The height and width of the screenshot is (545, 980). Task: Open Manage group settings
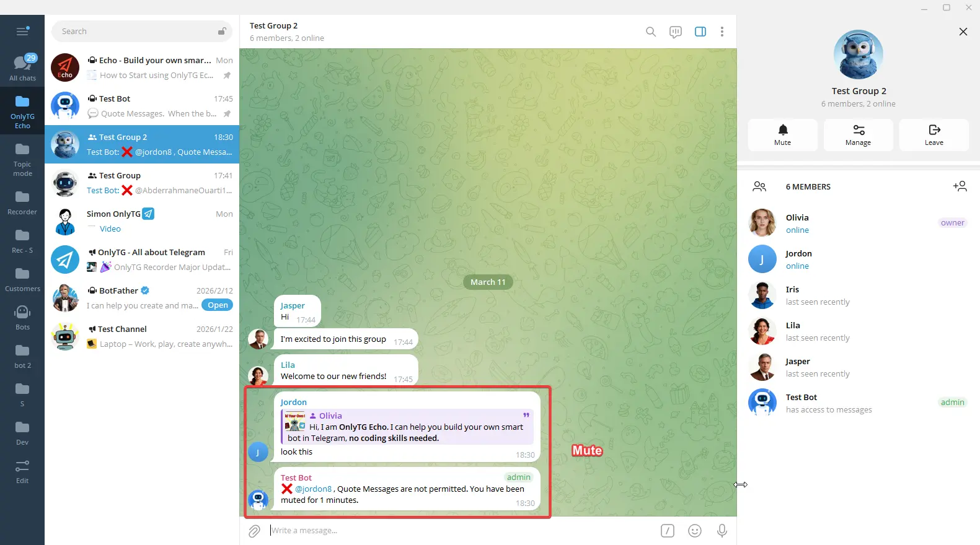point(858,134)
